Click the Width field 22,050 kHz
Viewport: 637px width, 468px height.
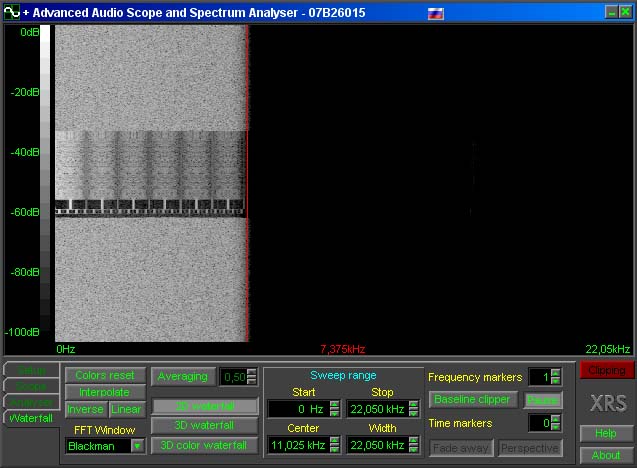(x=377, y=445)
